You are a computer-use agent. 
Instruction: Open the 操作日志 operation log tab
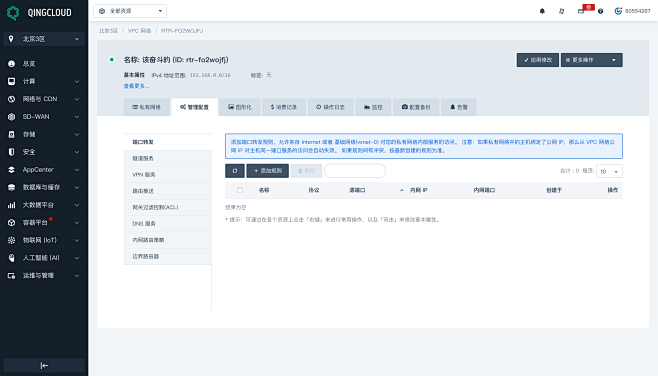[x=330, y=107]
